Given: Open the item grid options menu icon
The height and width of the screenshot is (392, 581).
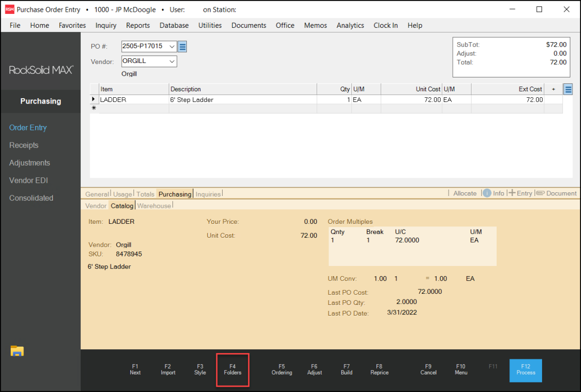Looking at the screenshot, I should tap(568, 89).
